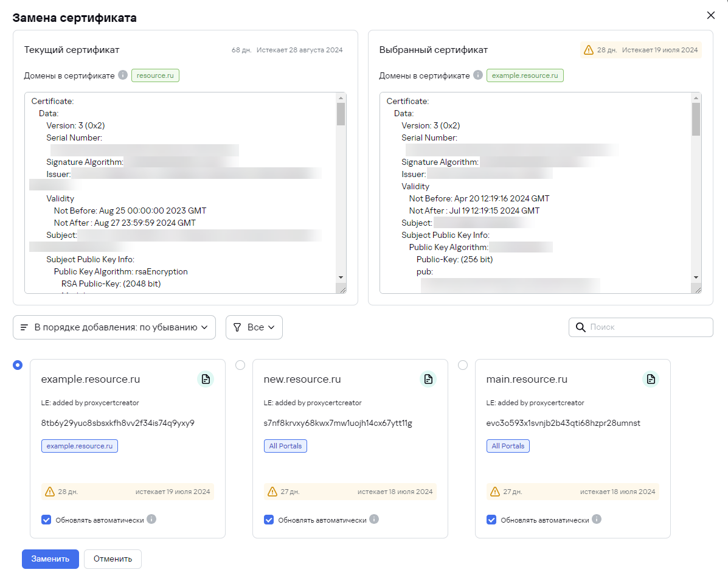Open certificate details icon on new.resource.ru card
This screenshot has width=728, height=578.
tap(428, 380)
